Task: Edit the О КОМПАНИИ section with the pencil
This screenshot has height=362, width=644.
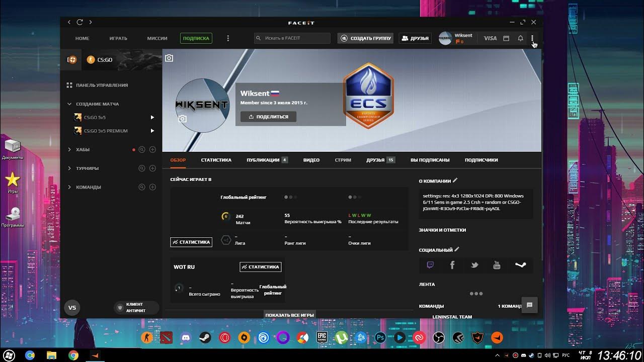Action: coord(455,180)
